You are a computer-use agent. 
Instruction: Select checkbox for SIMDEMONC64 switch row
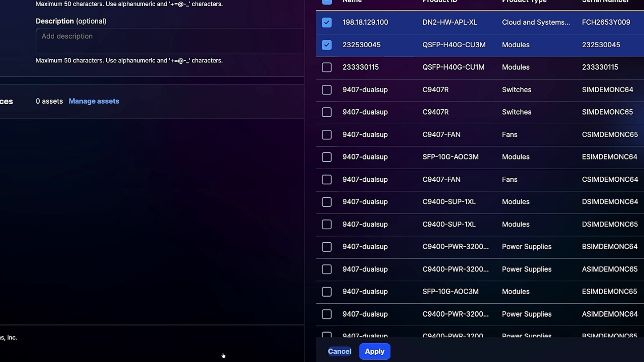[327, 90]
